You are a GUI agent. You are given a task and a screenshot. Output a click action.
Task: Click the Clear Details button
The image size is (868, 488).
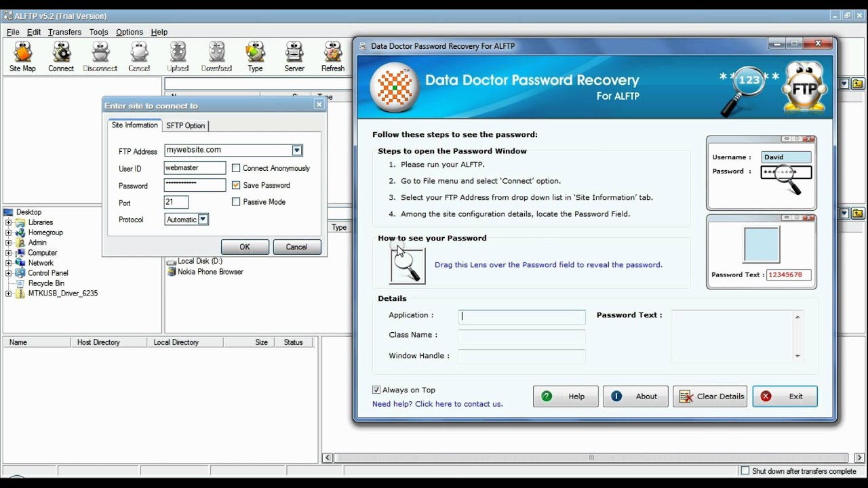click(x=710, y=396)
